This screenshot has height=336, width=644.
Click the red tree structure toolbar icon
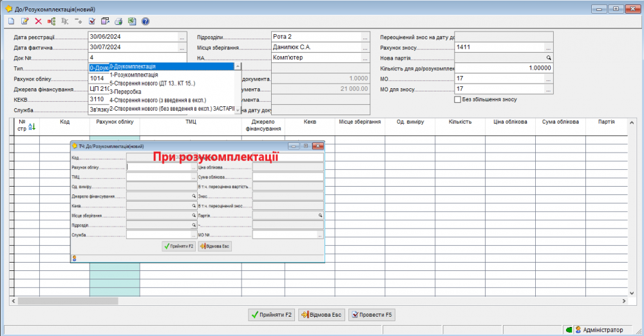(x=52, y=21)
